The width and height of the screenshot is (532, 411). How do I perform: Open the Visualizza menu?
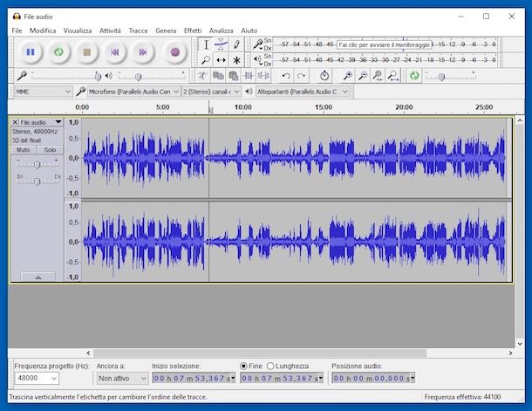pyautogui.click(x=78, y=31)
